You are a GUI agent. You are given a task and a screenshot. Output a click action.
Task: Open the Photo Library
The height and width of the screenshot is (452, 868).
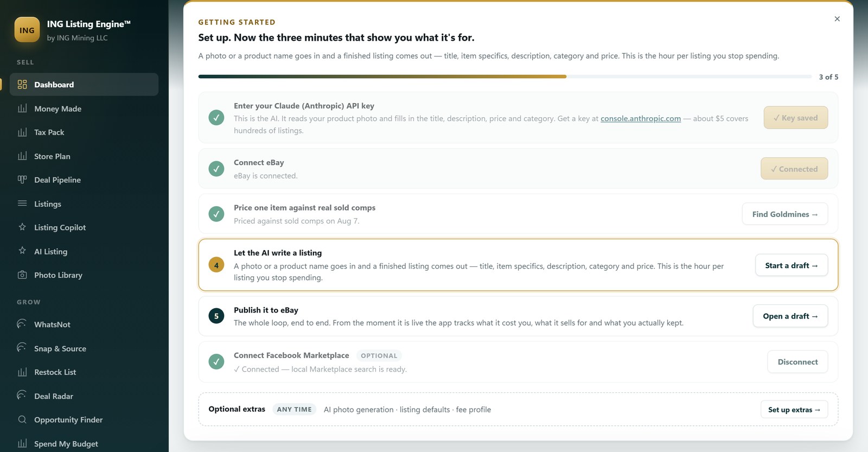click(x=84, y=275)
